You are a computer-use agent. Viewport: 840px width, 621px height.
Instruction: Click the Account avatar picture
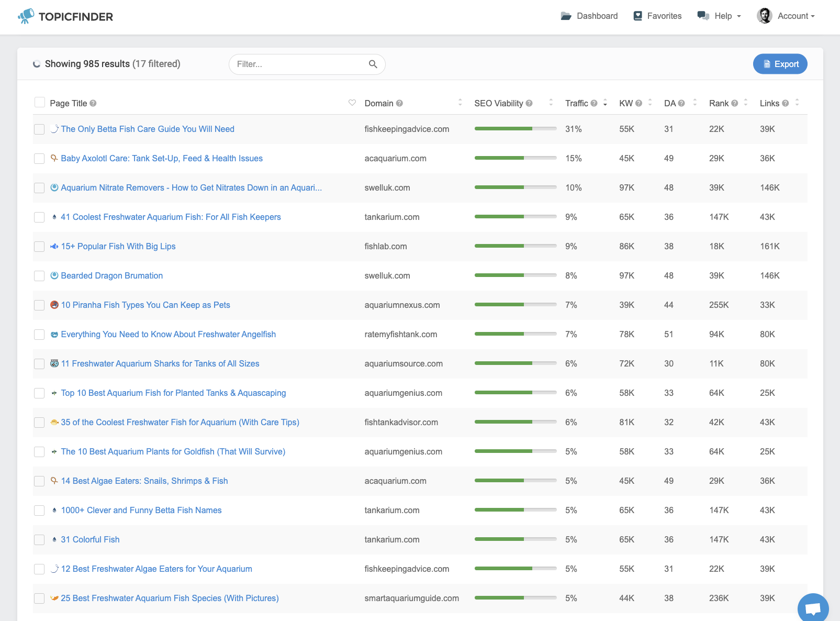tap(765, 16)
